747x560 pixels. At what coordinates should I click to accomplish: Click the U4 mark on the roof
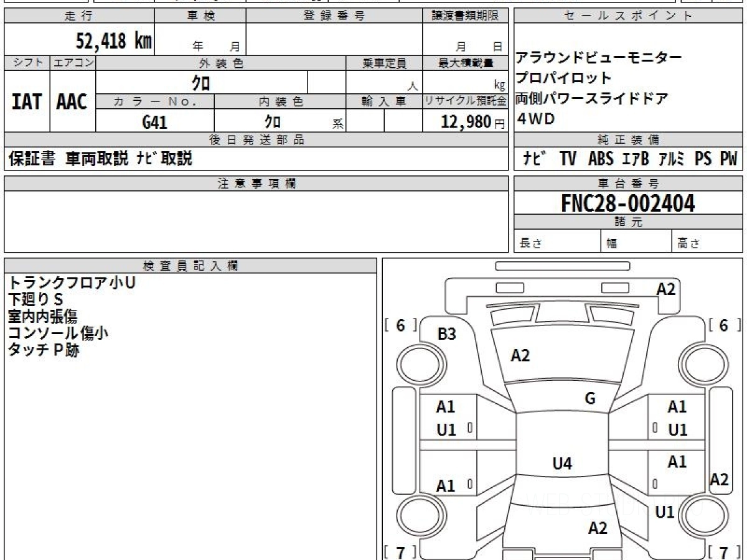click(x=562, y=463)
